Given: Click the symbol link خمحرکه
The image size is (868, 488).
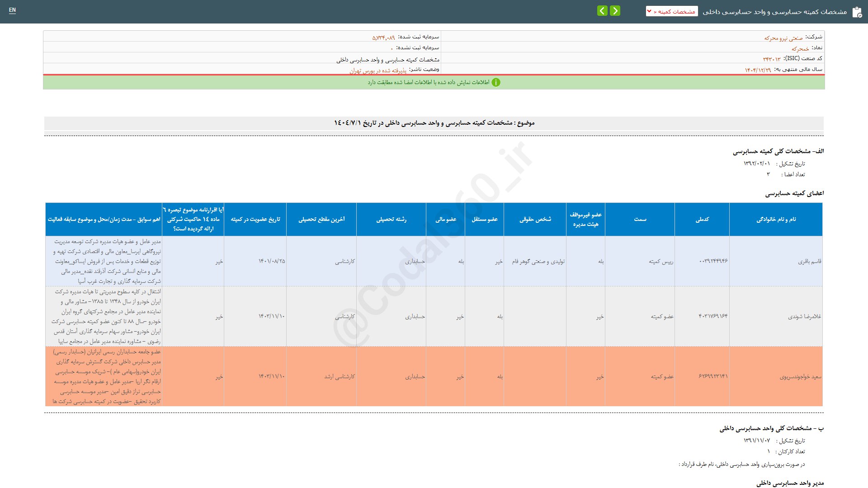Looking at the screenshot, I should [x=800, y=49].
